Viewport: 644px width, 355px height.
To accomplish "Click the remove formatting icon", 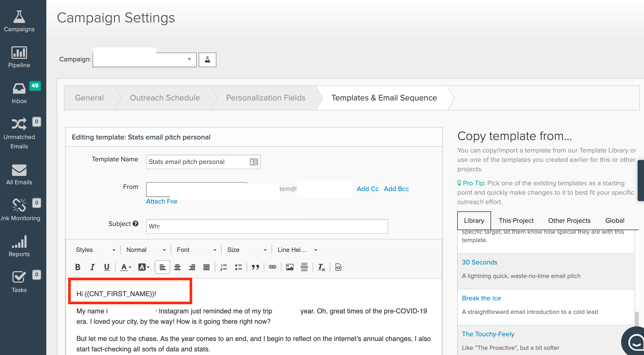I will coord(321,267).
